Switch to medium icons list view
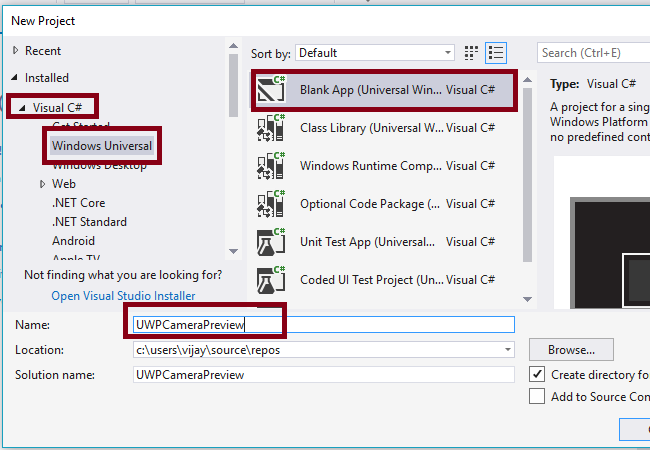 click(x=496, y=53)
